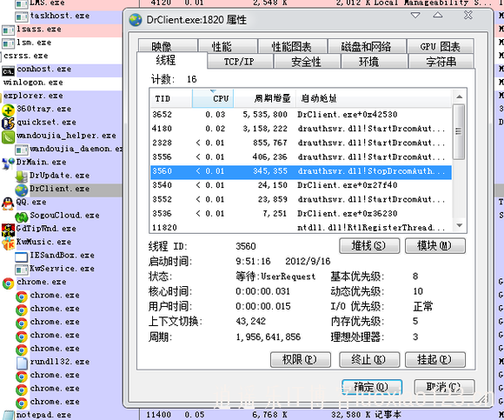
Task: Select explorer.exe in process list
Action: 33,96
